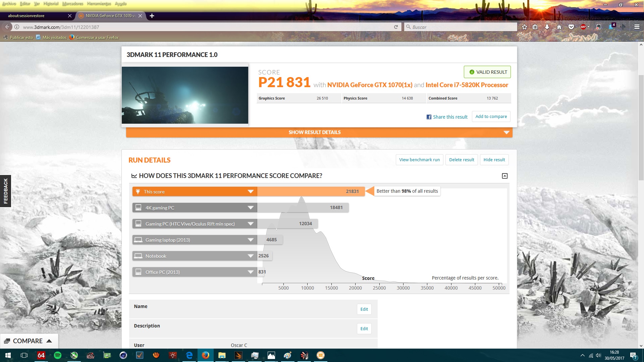The height and width of the screenshot is (362, 644).
Task: Open the Windows Start menu
Action: point(8,355)
